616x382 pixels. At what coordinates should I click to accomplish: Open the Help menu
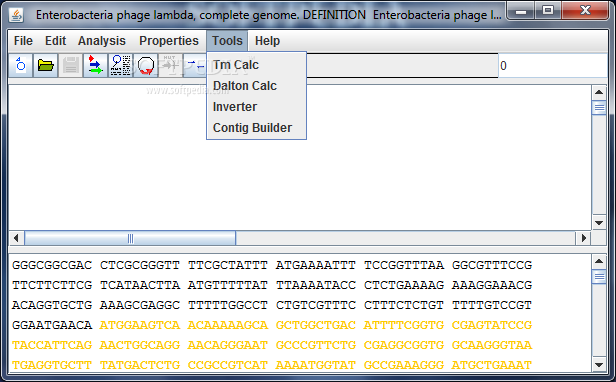coord(267,41)
